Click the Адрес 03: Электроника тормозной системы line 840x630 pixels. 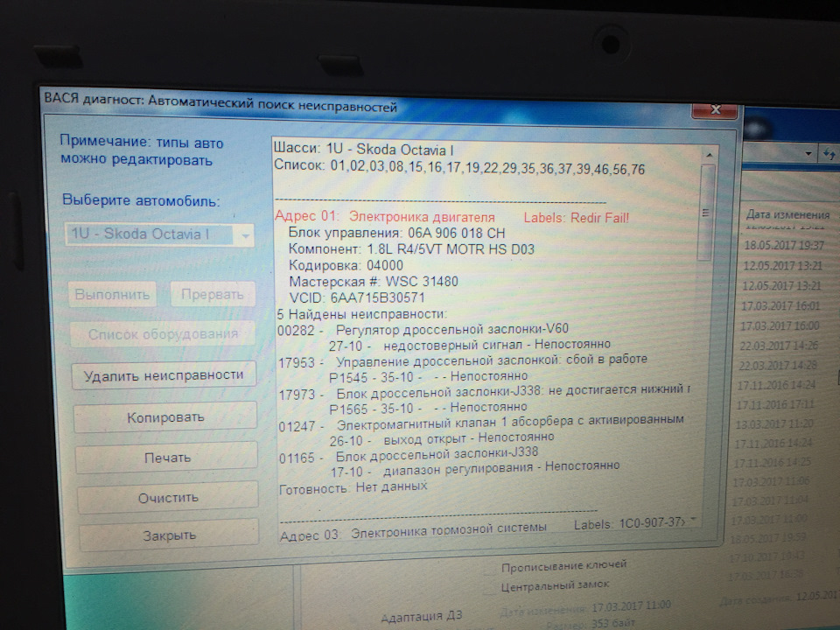point(413,531)
